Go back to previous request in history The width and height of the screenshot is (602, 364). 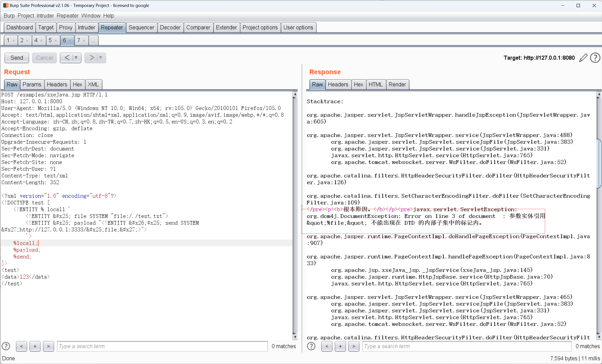tap(67, 58)
